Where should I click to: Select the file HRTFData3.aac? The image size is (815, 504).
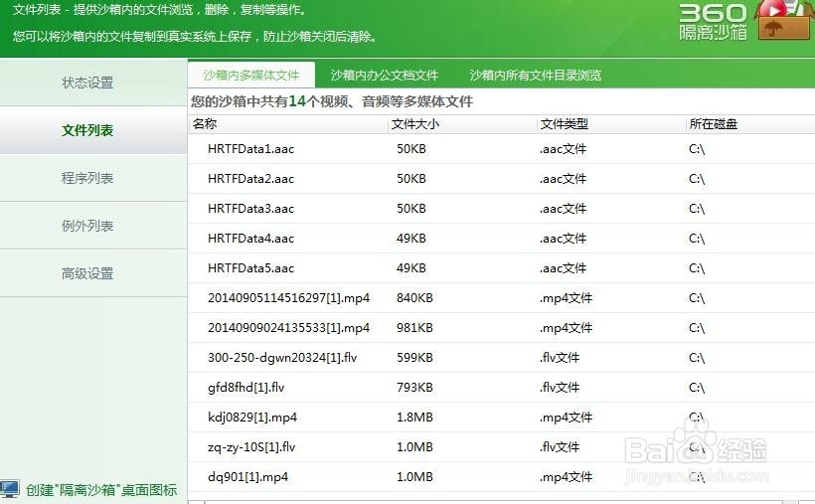point(251,208)
